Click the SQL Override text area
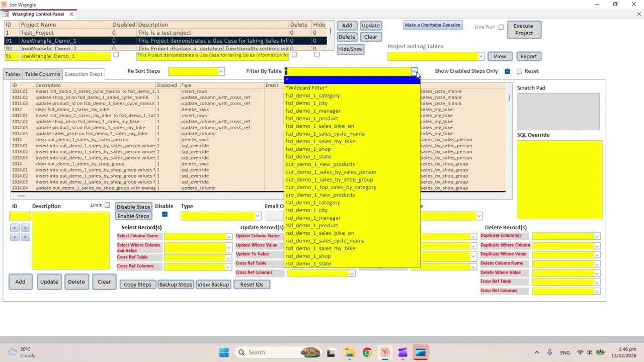This screenshot has width=644, height=362. click(559, 179)
